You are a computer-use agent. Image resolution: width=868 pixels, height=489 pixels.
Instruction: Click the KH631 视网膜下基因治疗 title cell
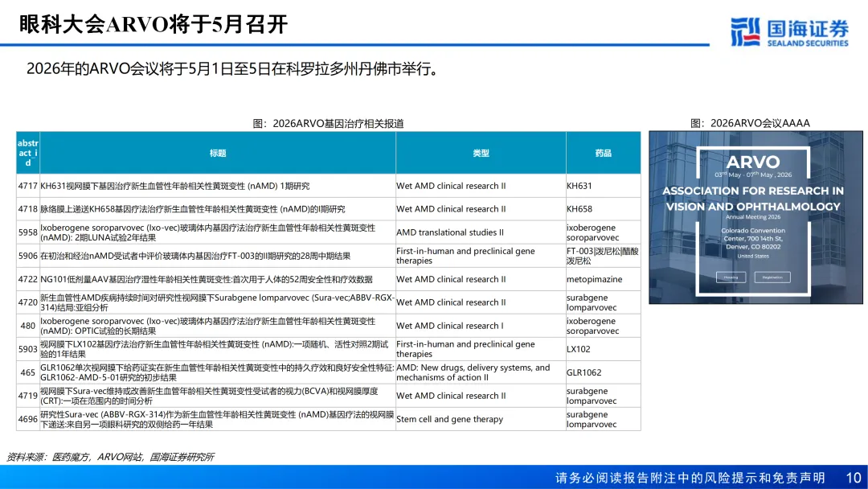coord(218,186)
